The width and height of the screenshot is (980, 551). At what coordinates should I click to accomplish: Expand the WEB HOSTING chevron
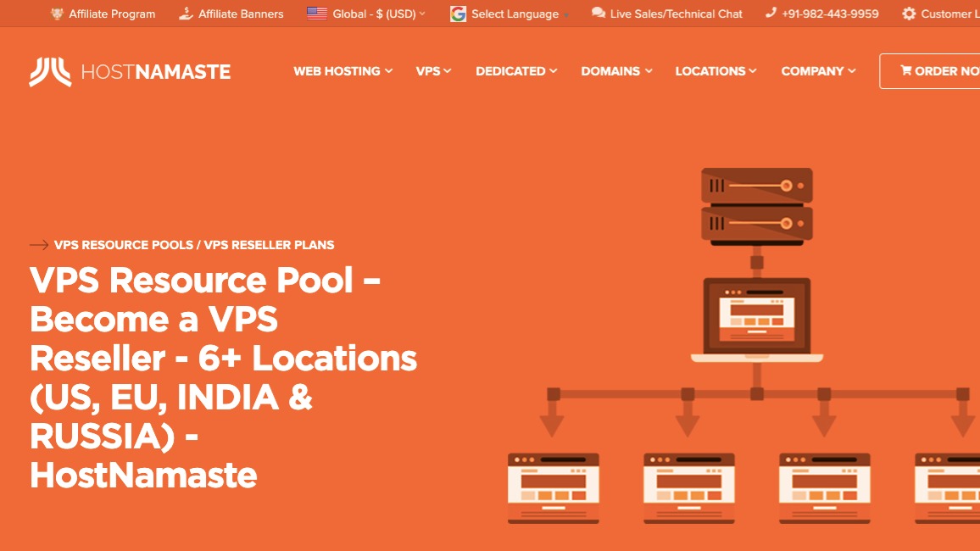pos(389,71)
